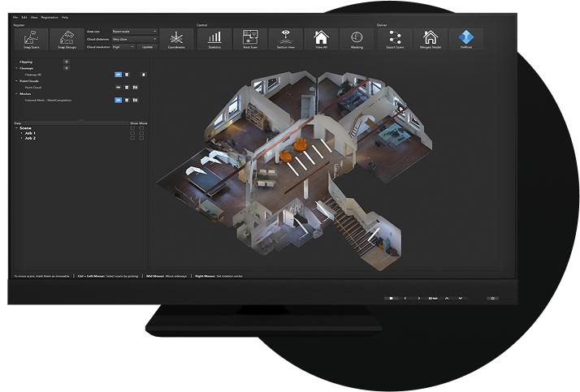580x392 pixels.
Task: Collapse the Scene tree node
Action: coord(16,128)
